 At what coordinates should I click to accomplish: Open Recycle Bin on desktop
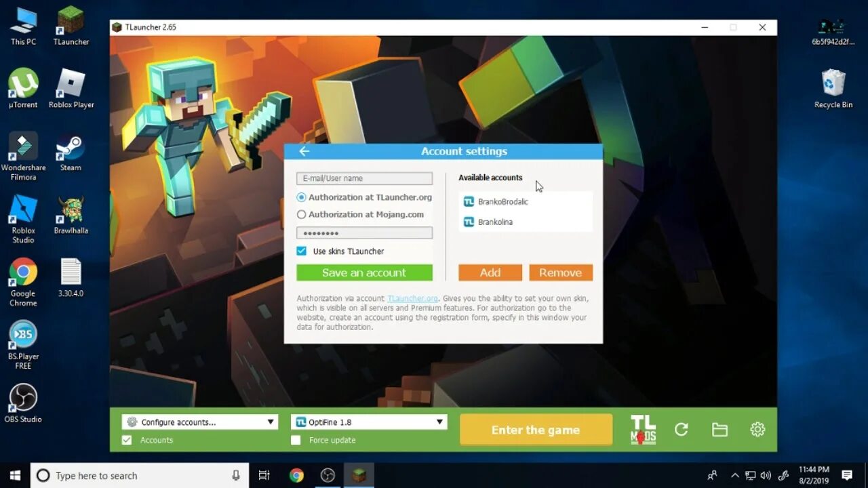point(833,89)
